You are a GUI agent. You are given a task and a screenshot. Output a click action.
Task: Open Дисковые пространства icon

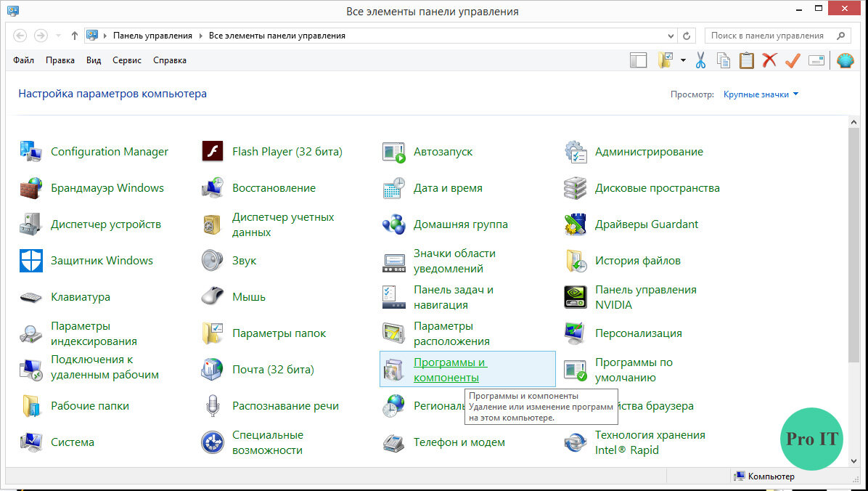pos(576,188)
